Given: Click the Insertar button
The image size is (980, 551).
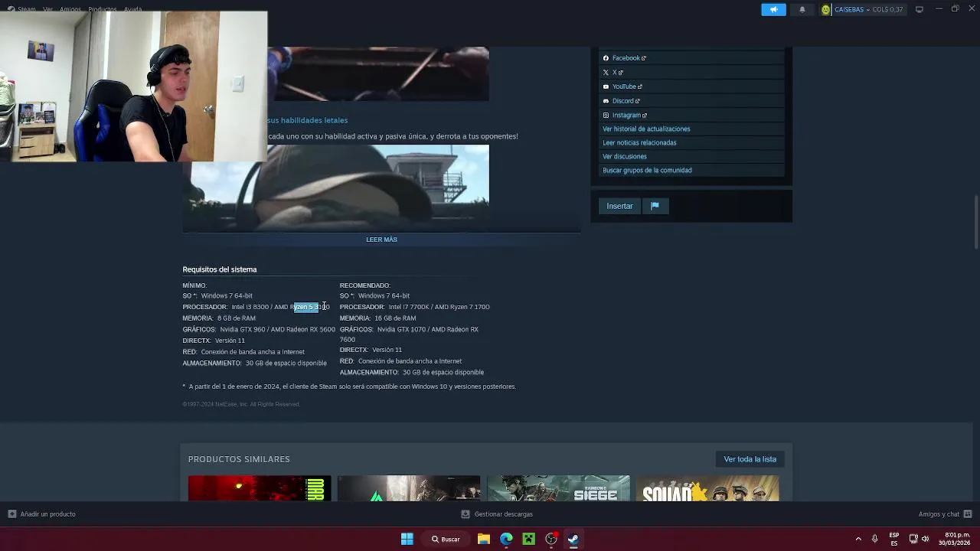Looking at the screenshot, I should point(619,206).
